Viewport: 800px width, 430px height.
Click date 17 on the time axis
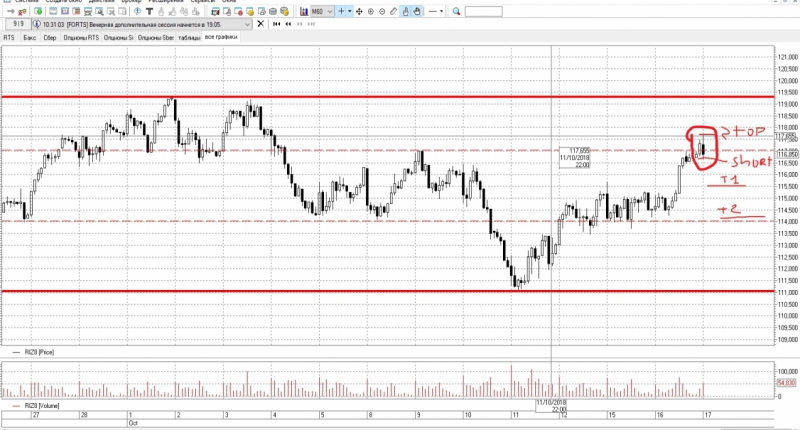tap(708, 415)
